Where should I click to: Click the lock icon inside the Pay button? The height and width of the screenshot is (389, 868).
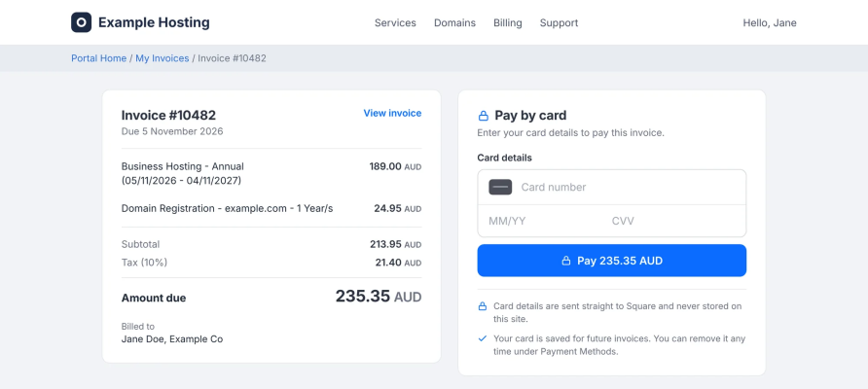coord(565,261)
